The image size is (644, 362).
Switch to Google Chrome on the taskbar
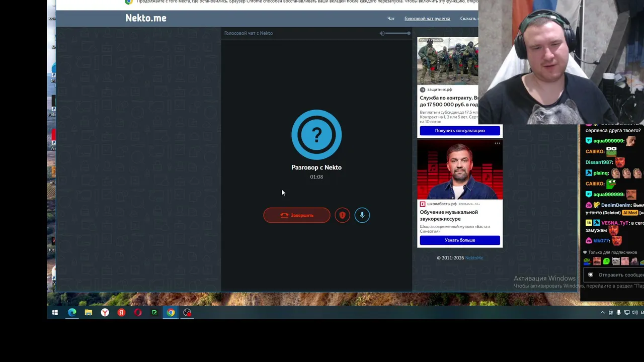(x=171, y=313)
